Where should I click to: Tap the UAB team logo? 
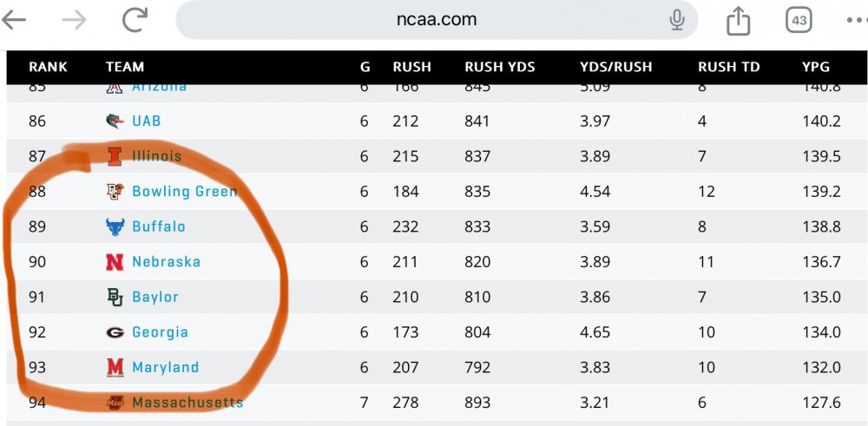point(115,121)
